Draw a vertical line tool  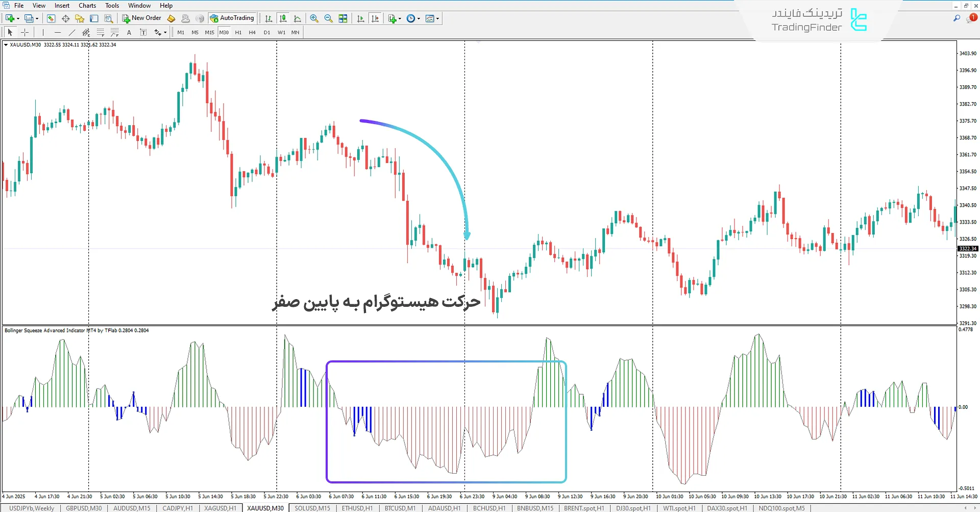point(43,32)
